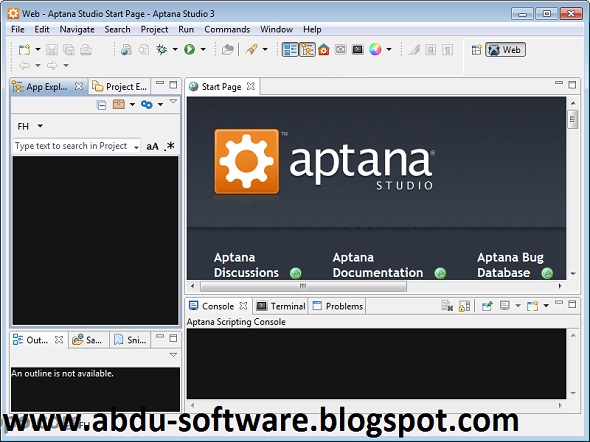
Task: Open the Themes color wheel dropdown
Action: tap(389, 49)
